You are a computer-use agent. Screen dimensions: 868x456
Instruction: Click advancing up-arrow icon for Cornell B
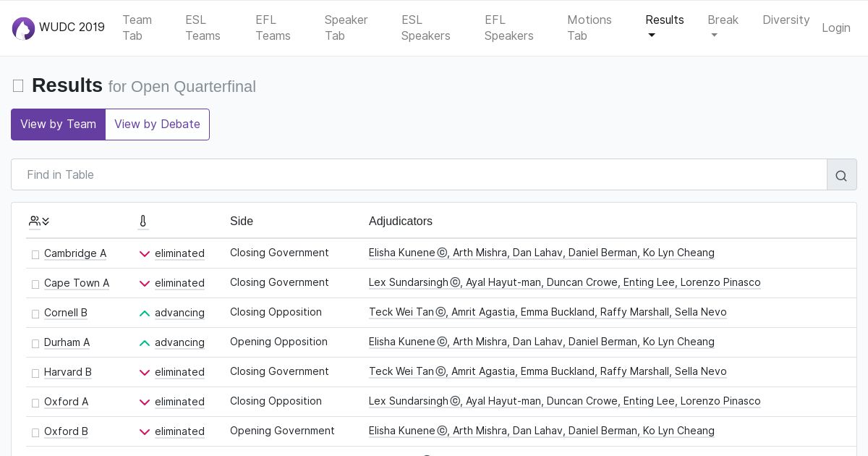[x=145, y=313]
